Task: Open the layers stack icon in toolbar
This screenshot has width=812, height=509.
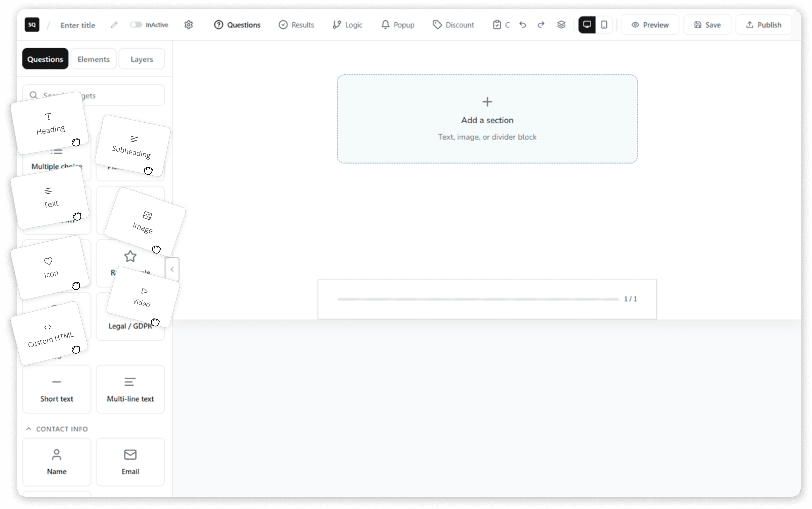Action: click(x=561, y=25)
